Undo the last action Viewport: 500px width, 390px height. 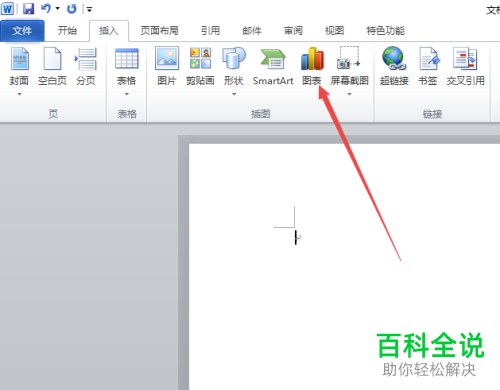(46, 8)
